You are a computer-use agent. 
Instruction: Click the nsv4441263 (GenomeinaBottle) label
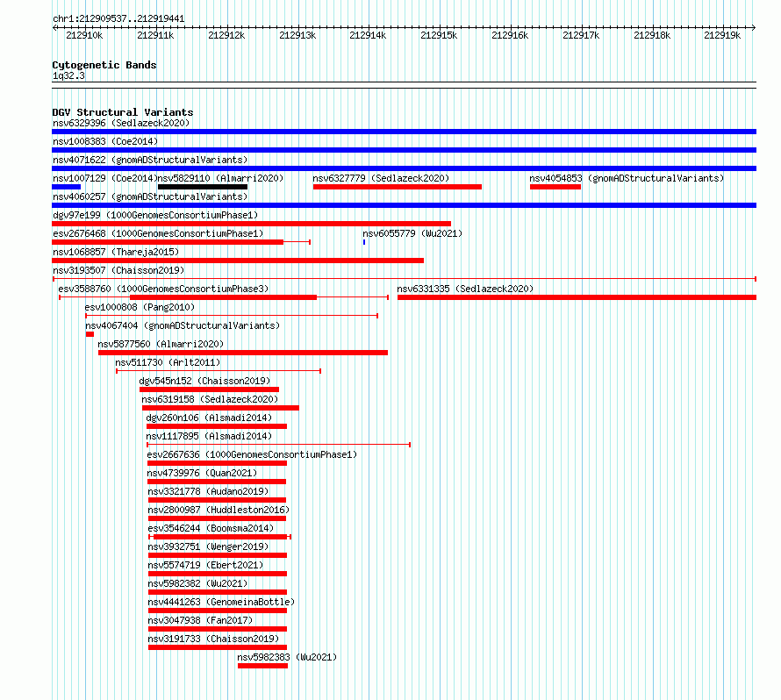coord(222,602)
